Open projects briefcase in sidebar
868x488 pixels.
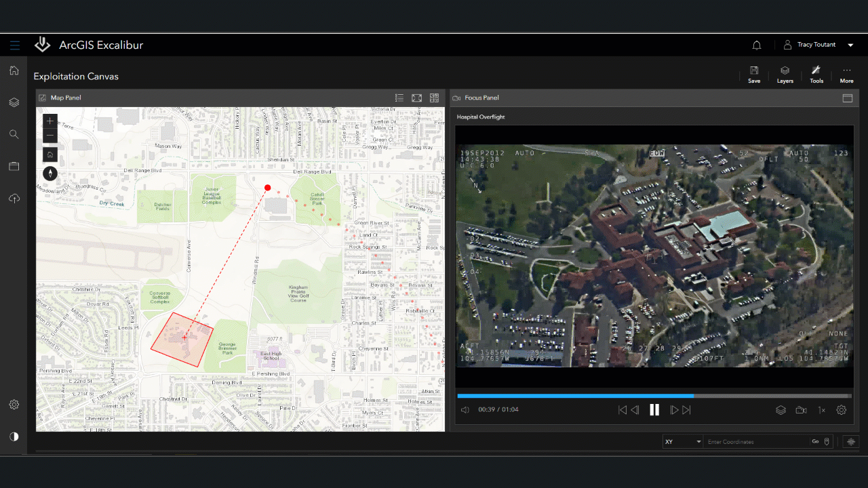point(14,166)
